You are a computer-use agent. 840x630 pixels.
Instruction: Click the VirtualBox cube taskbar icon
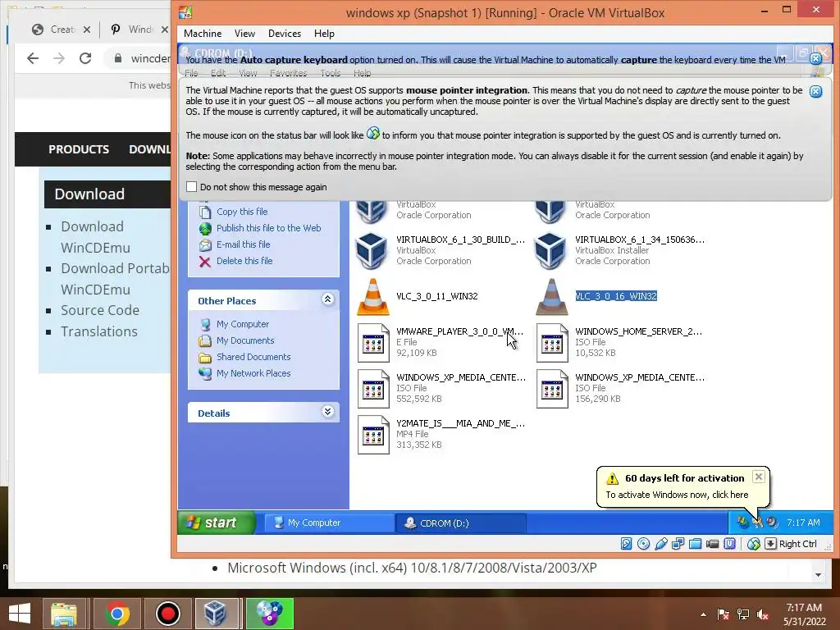pyautogui.click(x=216, y=614)
